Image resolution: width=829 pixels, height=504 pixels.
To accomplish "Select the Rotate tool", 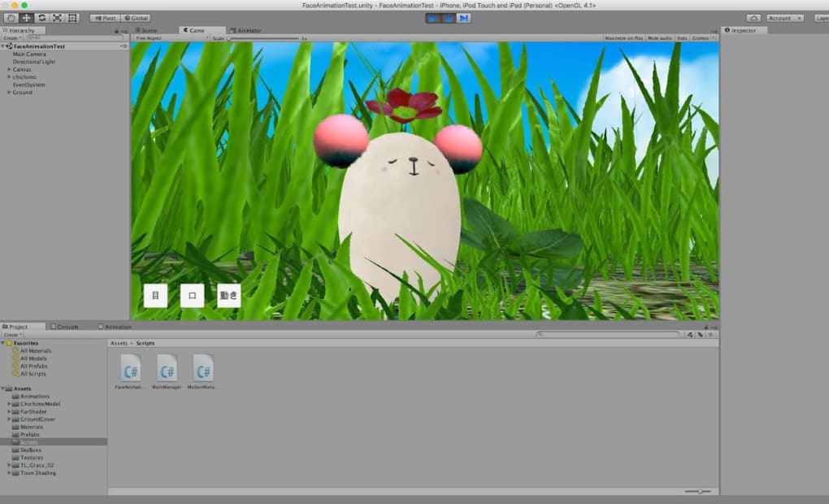I will (41, 18).
